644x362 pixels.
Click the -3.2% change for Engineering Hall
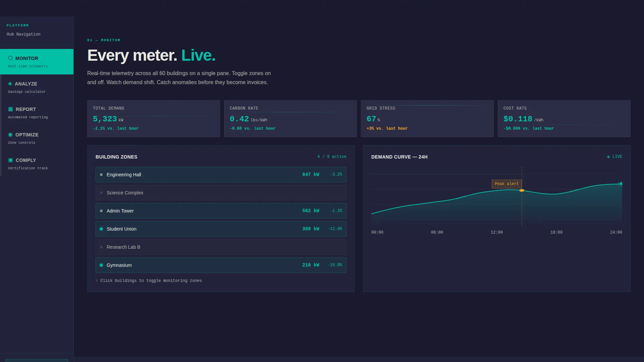(x=336, y=174)
